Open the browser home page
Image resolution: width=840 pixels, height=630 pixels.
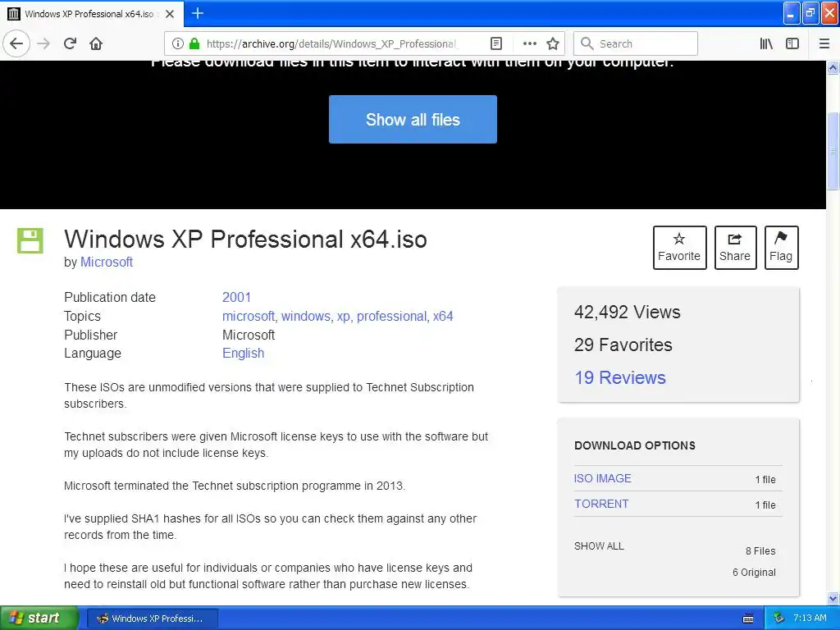[x=96, y=43]
